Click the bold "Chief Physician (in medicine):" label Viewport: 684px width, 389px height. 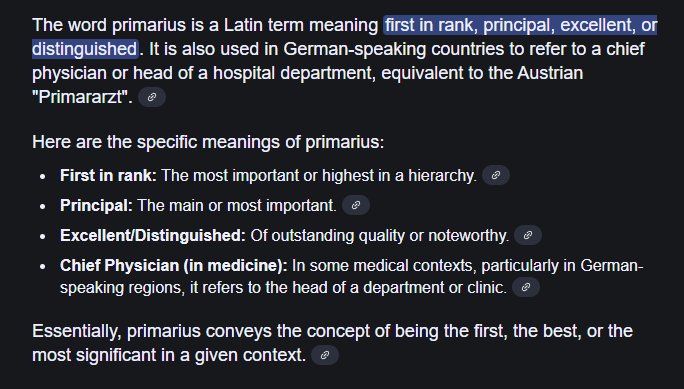click(x=174, y=266)
